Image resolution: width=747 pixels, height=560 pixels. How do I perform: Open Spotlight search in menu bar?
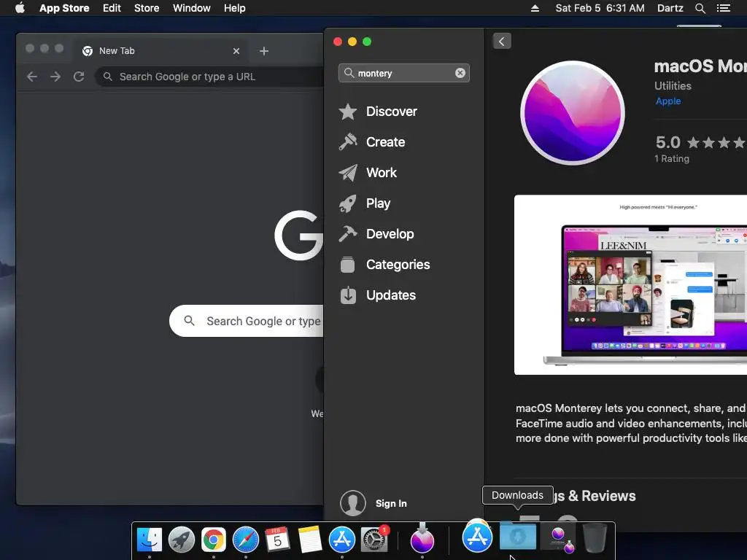pyautogui.click(x=700, y=8)
